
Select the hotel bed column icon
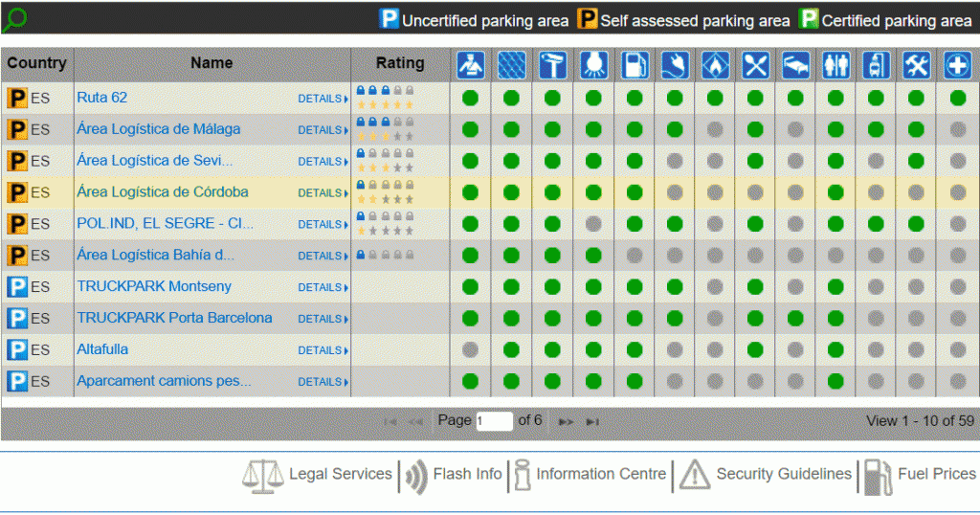[x=795, y=64]
